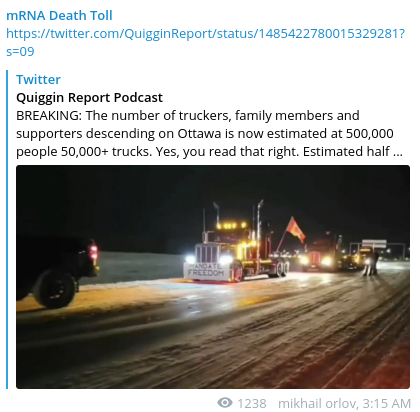Image resolution: width=420 pixels, height=412 pixels.
Task: Click the black pickup truck in photo
Action: [x=57, y=270]
